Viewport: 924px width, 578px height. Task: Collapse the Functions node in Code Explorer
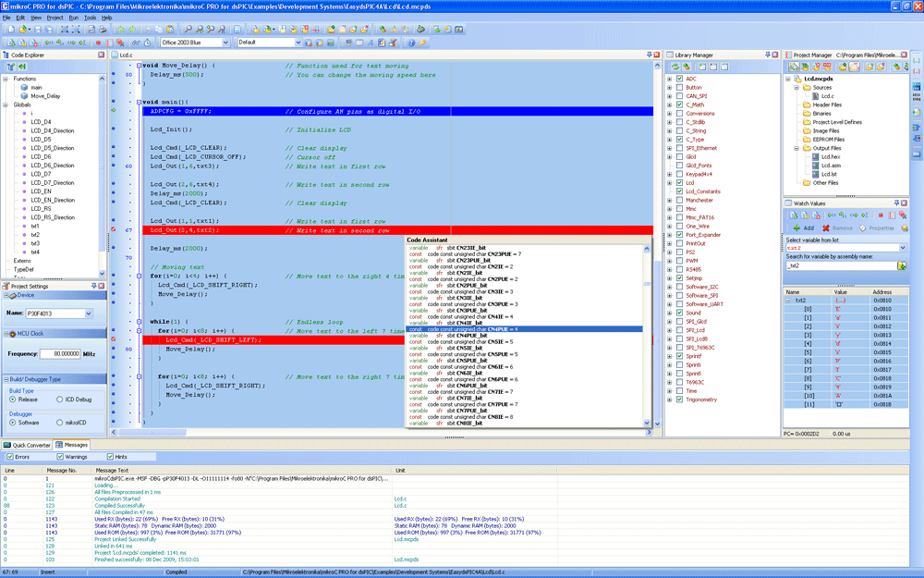[6, 79]
